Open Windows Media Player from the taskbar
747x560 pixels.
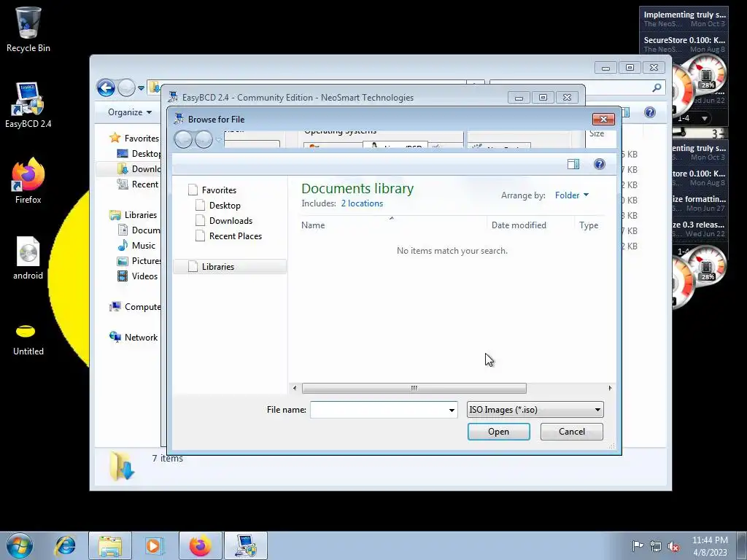point(153,545)
